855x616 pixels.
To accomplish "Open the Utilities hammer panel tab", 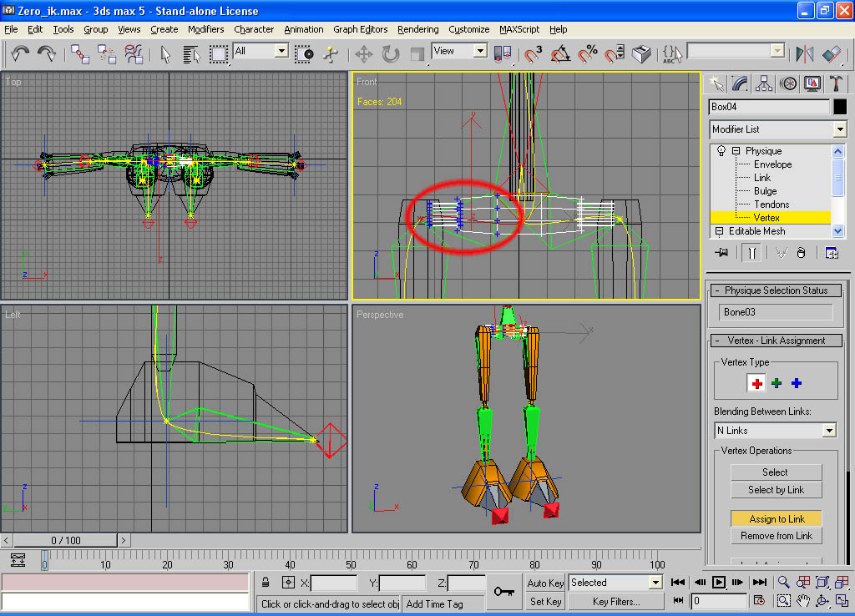I will point(835,83).
